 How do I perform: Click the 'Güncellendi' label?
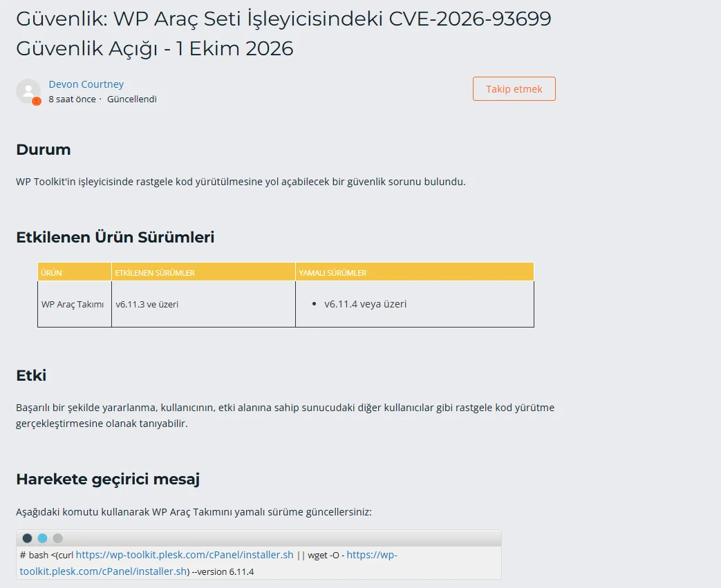tap(132, 99)
